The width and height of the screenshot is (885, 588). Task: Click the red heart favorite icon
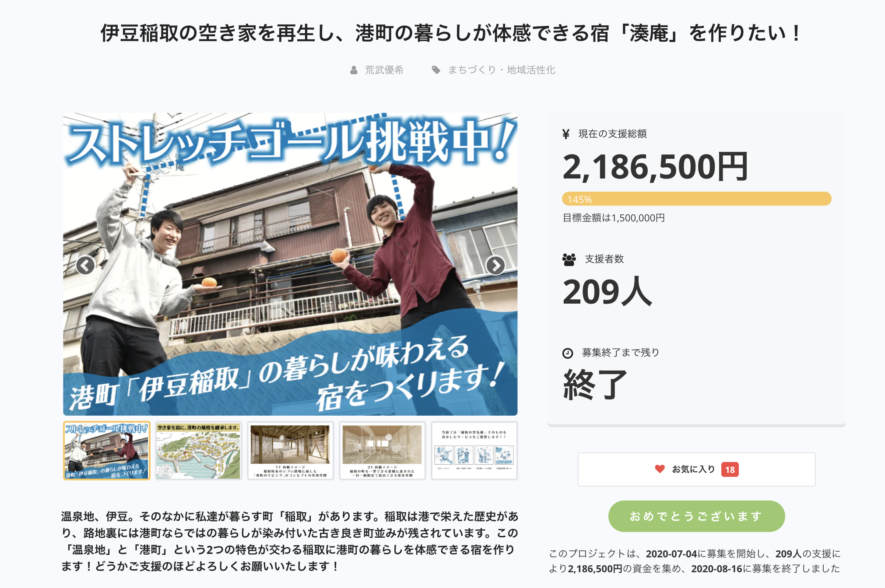pyautogui.click(x=660, y=469)
